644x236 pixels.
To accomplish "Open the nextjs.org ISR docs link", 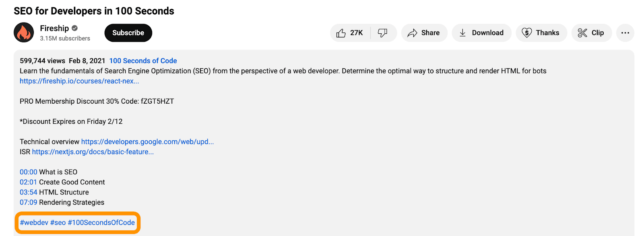I will tap(93, 152).
